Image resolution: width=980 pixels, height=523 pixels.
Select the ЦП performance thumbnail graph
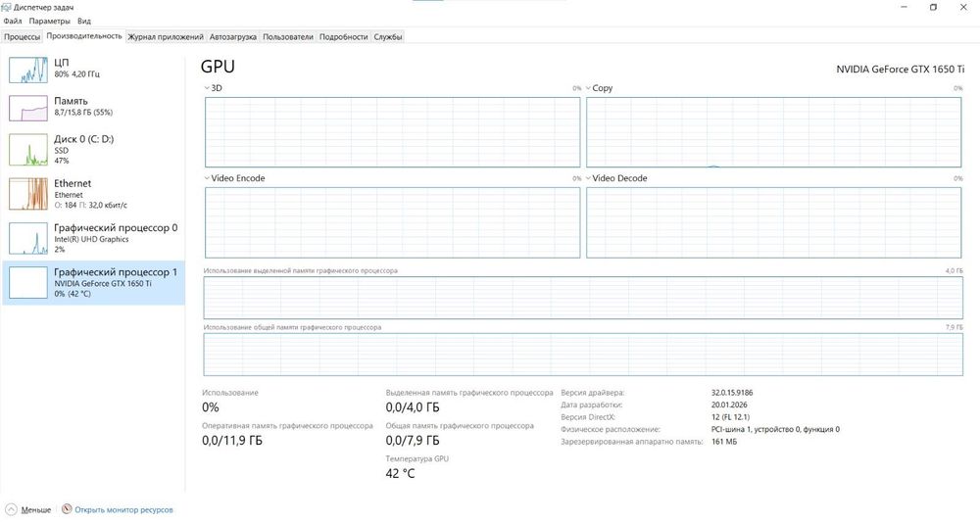click(x=28, y=70)
